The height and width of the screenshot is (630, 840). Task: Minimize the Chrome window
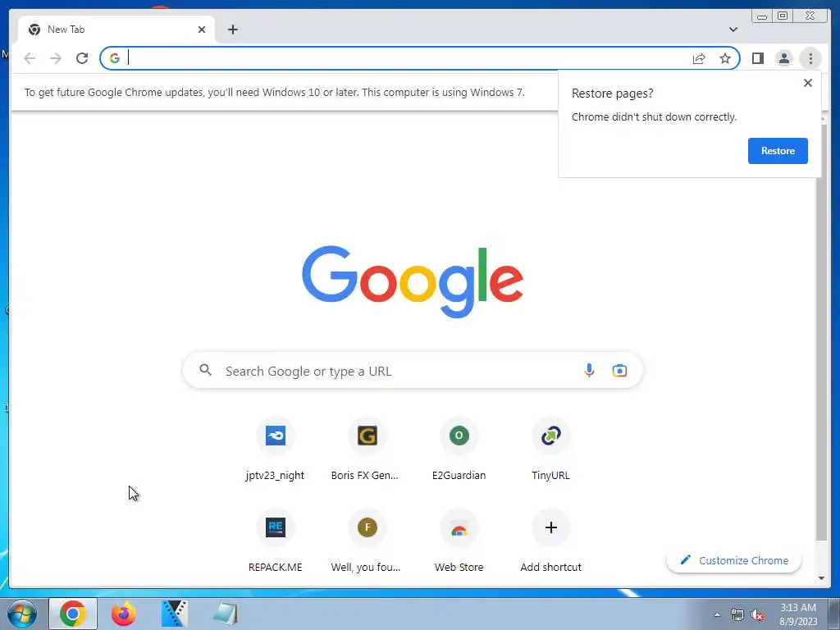[x=762, y=16]
